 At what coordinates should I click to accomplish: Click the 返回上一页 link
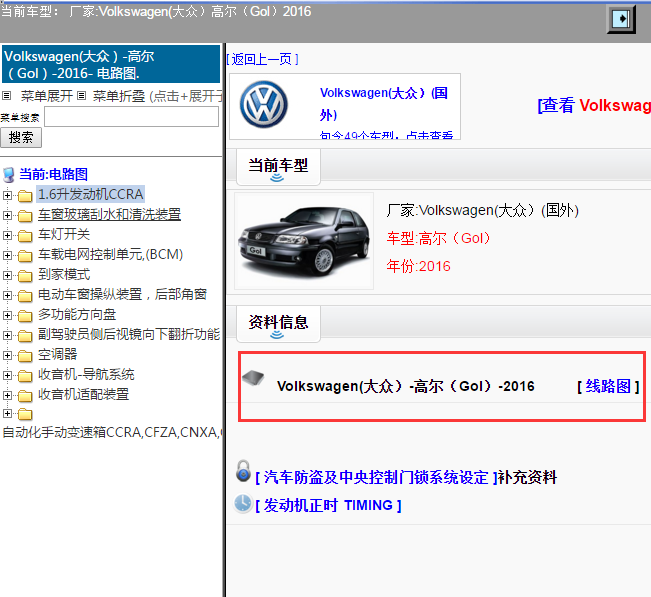coord(262,59)
